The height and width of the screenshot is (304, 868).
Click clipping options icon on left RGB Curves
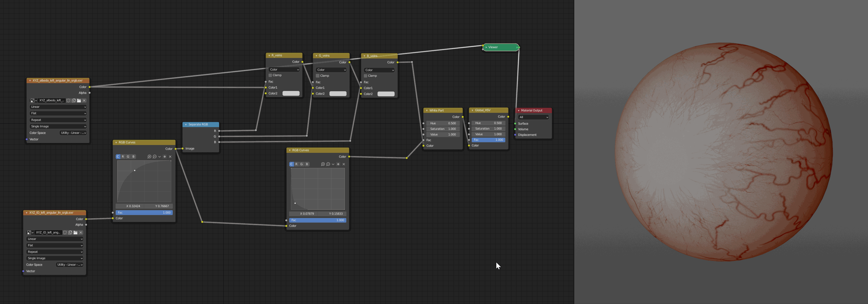pos(165,156)
